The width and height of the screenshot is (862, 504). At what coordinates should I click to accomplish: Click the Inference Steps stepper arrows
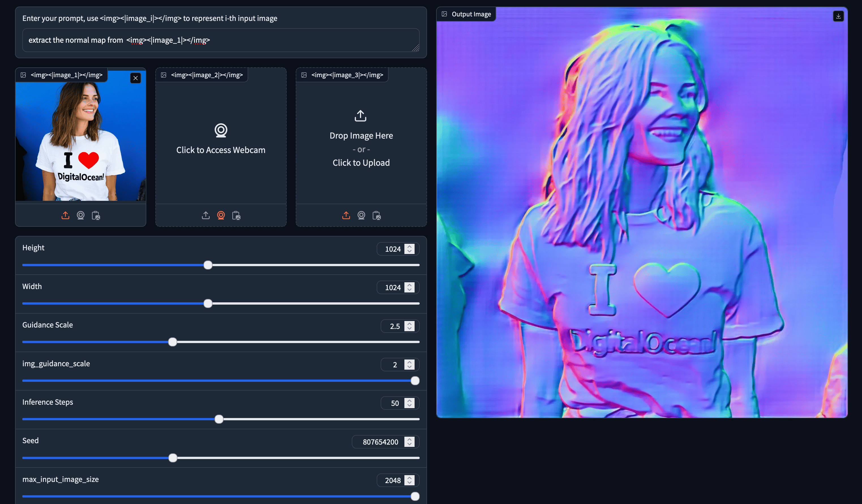pyautogui.click(x=409, y=403)
